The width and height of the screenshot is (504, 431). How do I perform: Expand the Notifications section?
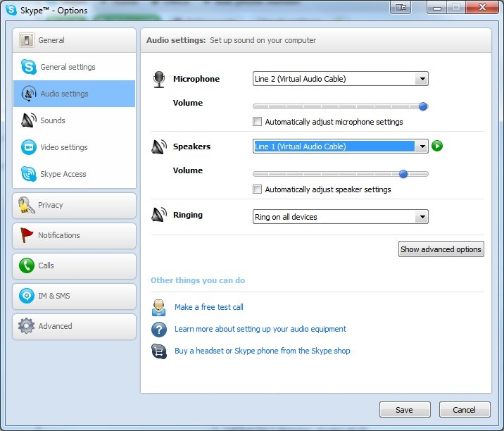74,235
